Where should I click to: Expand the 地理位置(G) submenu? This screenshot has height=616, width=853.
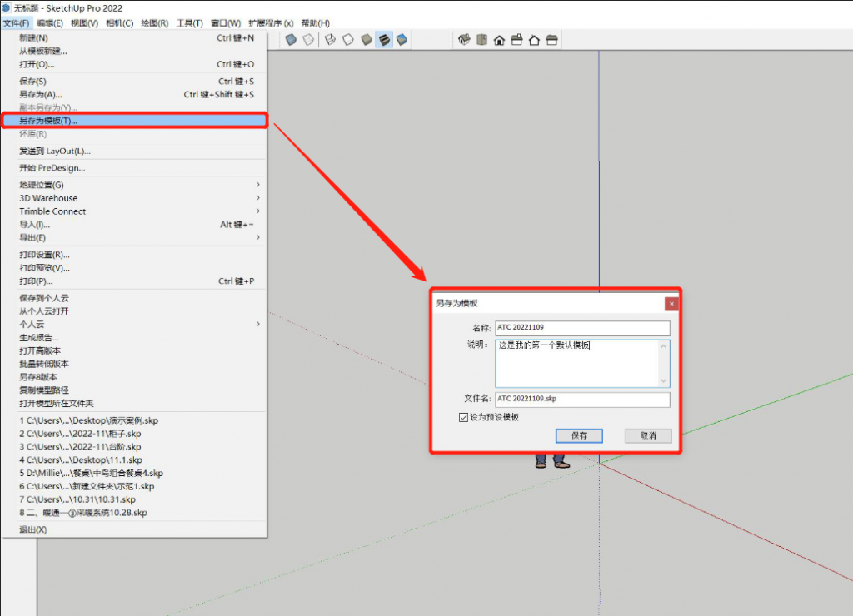tap(142, 185)
